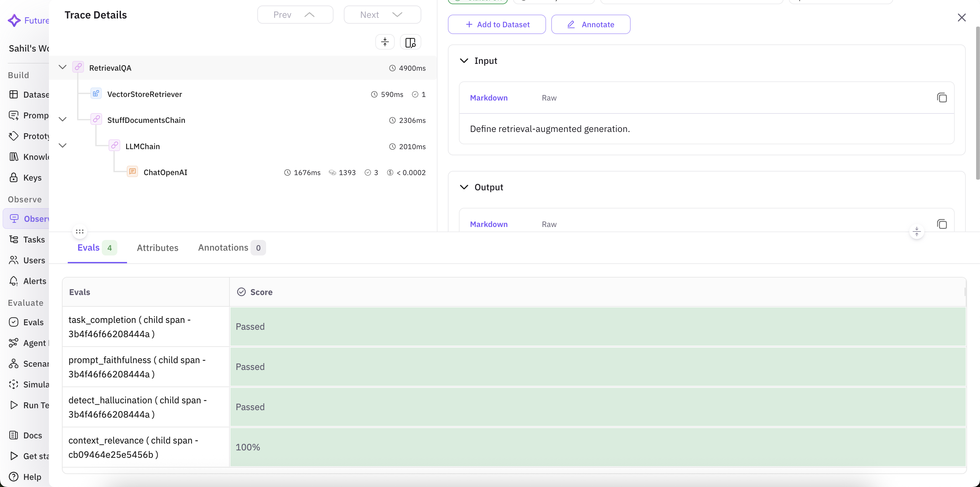Switch the Input view to Raw
The height and width of the screenshot is (487, 980).
click(549, 98)
